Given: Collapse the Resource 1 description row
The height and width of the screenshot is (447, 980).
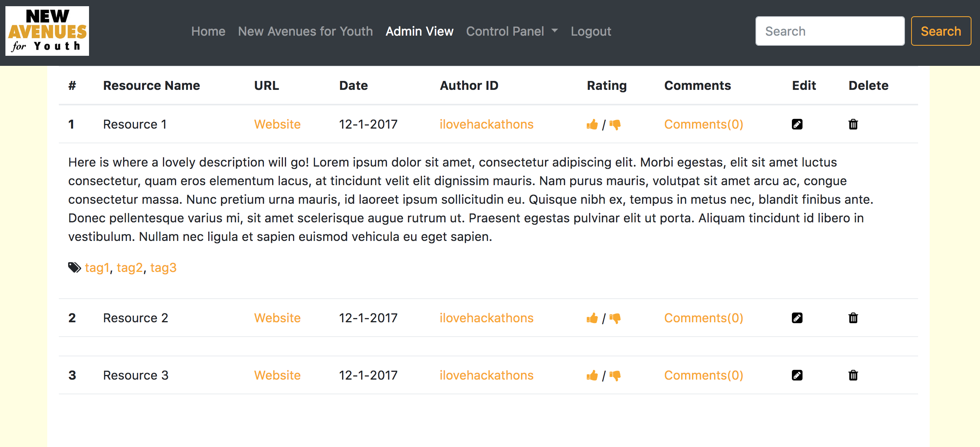Looking at the screenshot, I should 134,124.
